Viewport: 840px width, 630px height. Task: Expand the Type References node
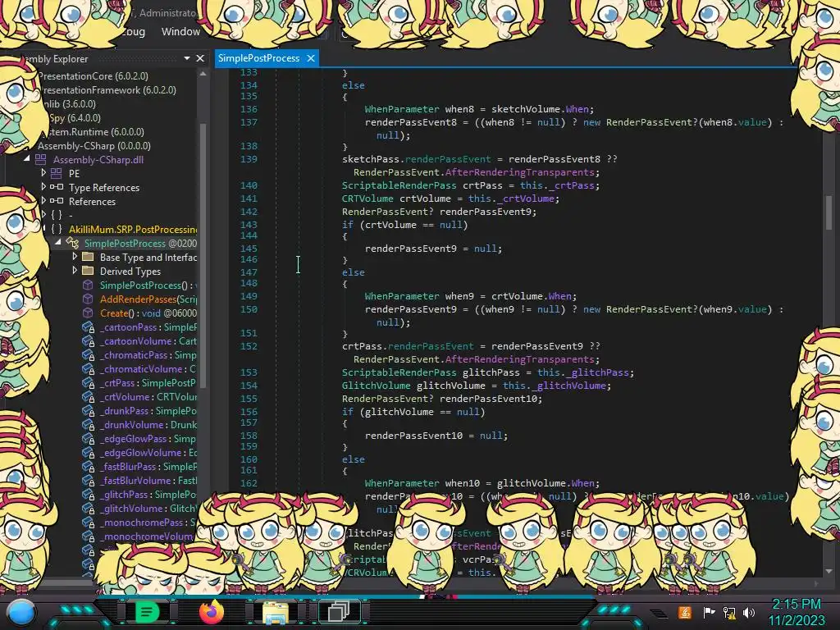tap(43, 186)
